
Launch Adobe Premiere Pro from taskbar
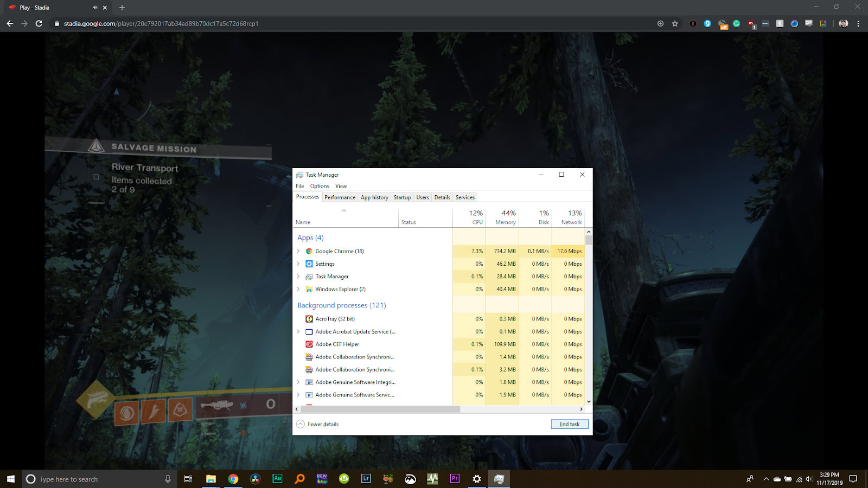tap(455, 479)
